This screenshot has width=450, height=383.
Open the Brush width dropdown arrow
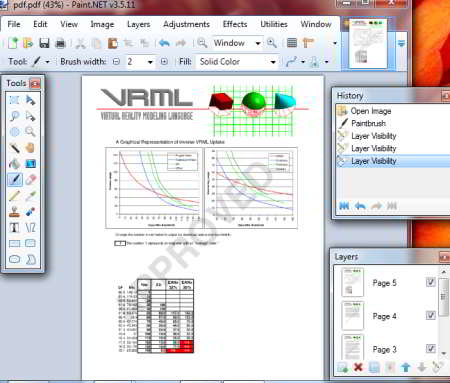point(150,62)
